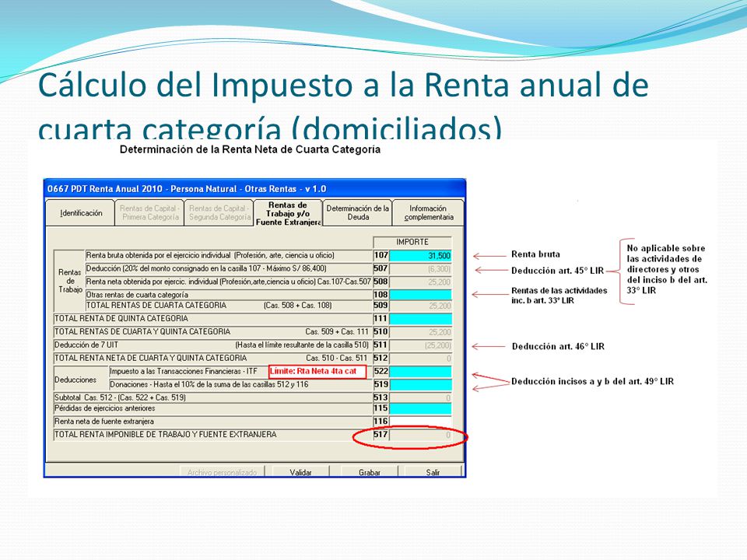Switch to Rentas de Trabajo y/o Fuente Extranjera tab

(288, 213)
